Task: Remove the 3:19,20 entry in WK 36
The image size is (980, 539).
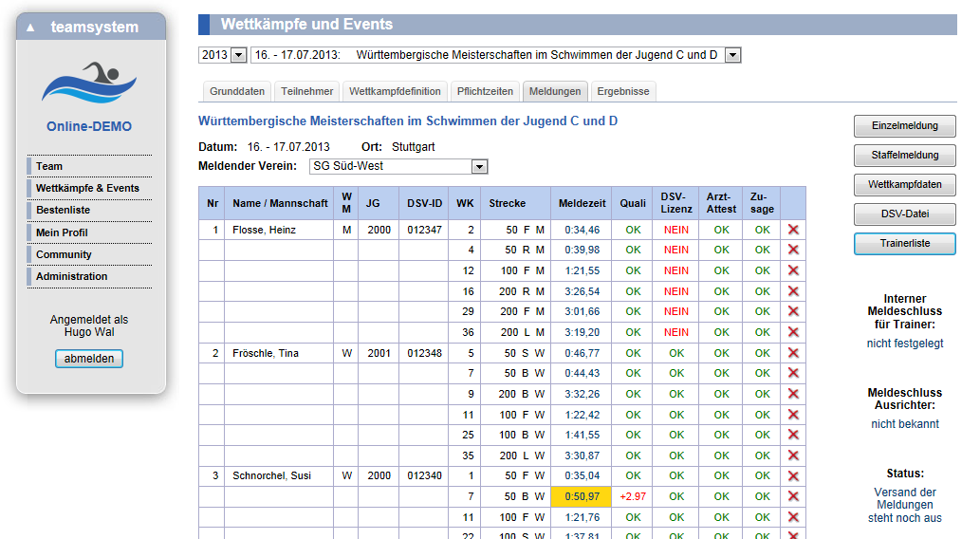Action: (793, 332)
